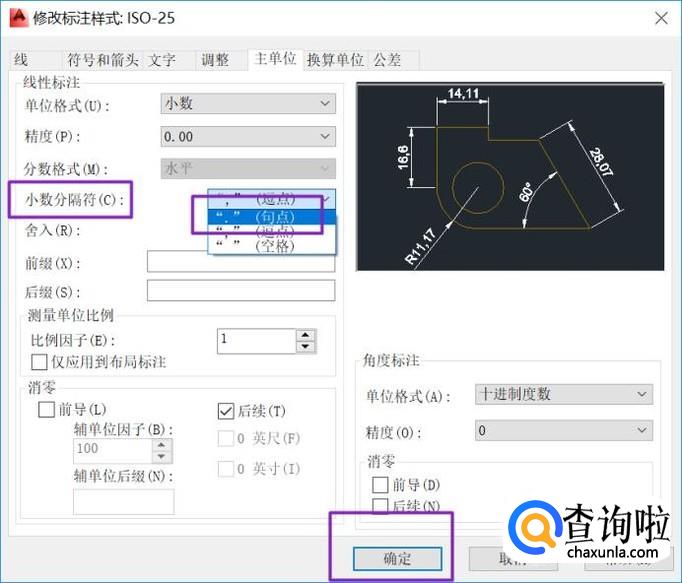
Task: Enable 仅应用到布局标注 checkbox
Action: pyautogui.click(x=41, y=361)
